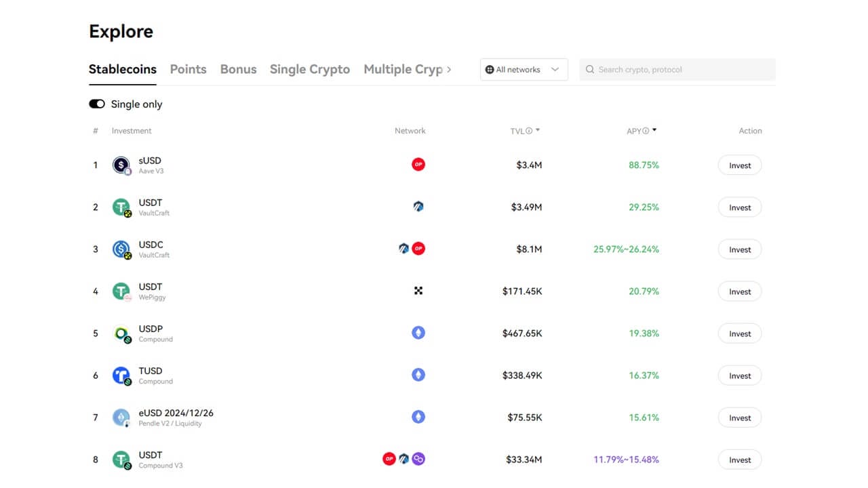Viewport: 868px width, 488px height.
Task: Click the $75.55K TVL value
Action: point(525,417)
